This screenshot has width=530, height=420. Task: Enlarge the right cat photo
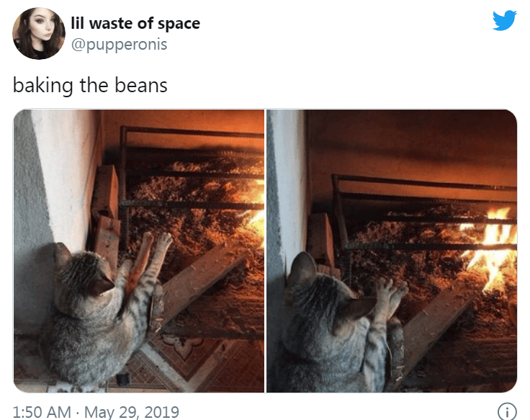[x=392, y=251]
